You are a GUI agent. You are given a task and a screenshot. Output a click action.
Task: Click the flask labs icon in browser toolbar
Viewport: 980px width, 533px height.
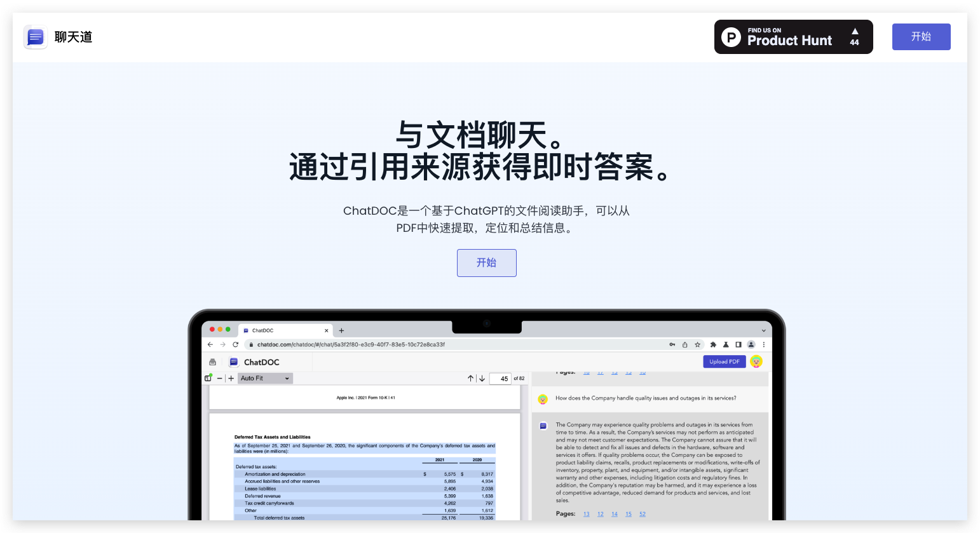pos(726,344)
